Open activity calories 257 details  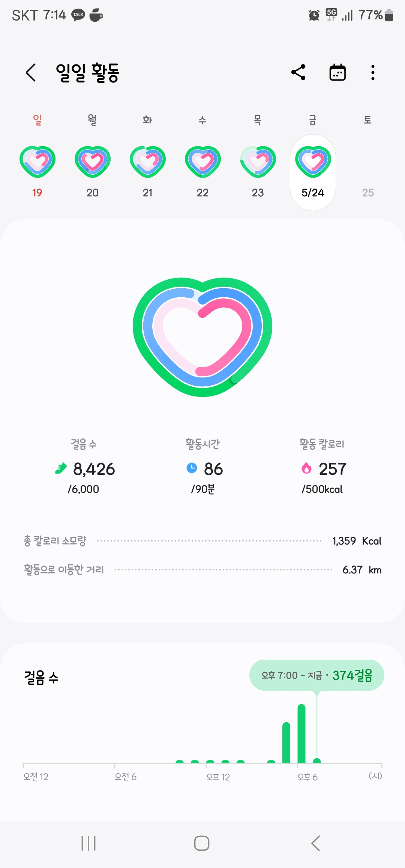tap(323, 469)
